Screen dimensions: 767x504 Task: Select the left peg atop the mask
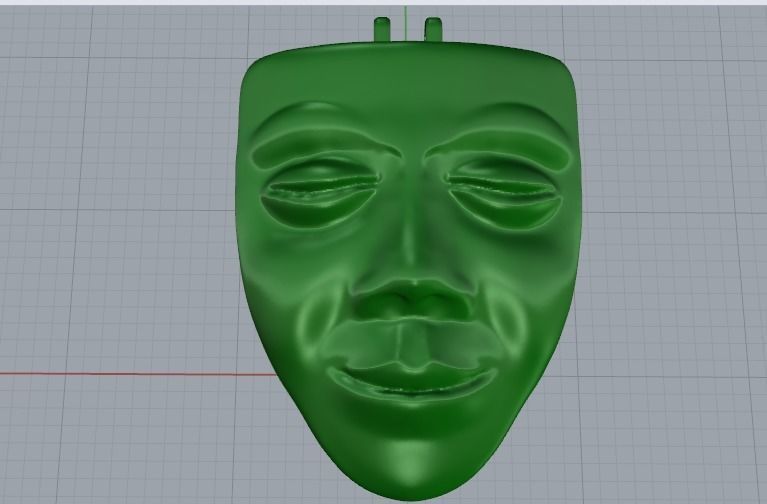(x=382, y=29)
